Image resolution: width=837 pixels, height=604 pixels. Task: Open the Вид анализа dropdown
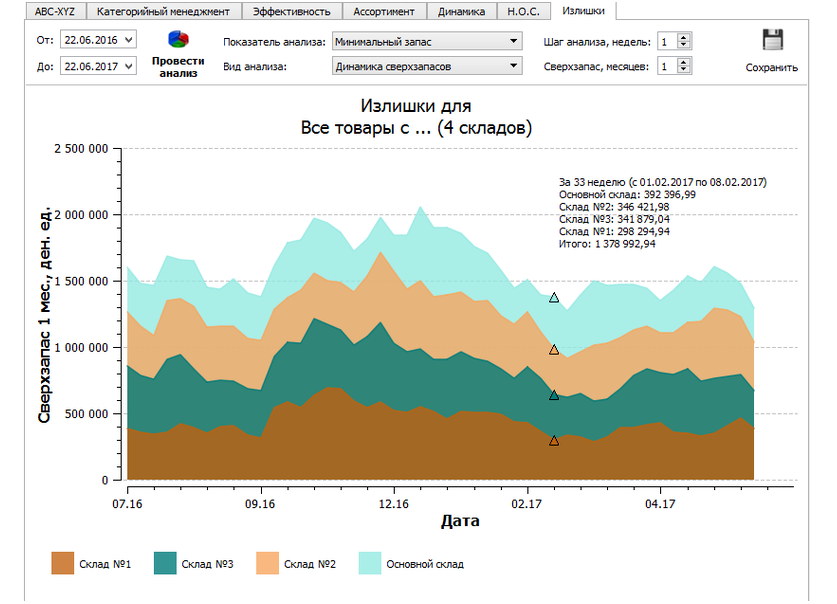click(x=513, y=65)
